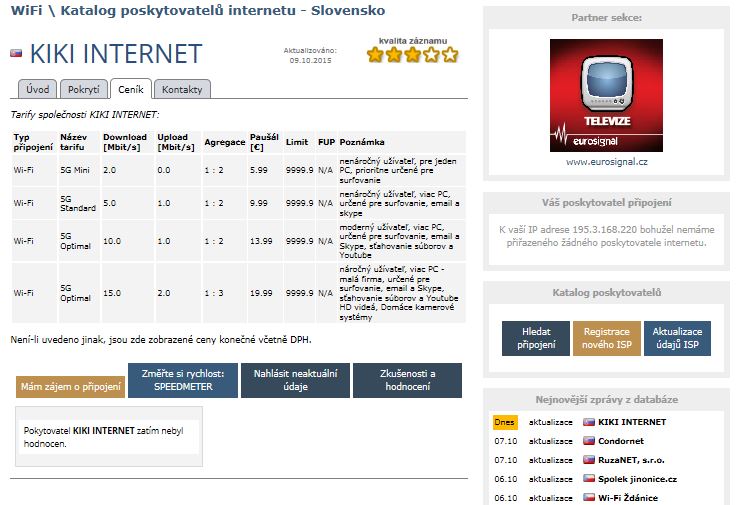Open the KIKI INTERNET news entry
This screenshot has width=742, height=505.
pos(632,422)
